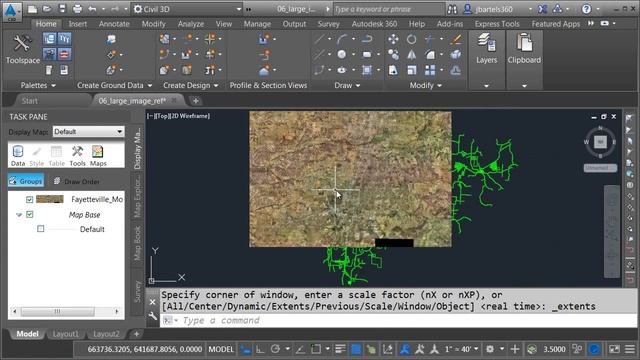Select the Arc tool in Draw panel
640x360 pixels.
[342, 39]
